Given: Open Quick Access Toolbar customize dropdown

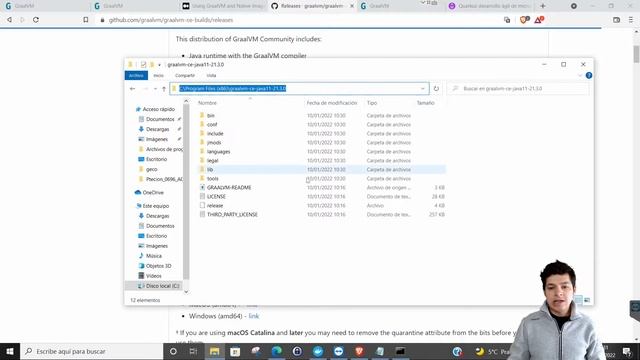Looking at the screenshot, I should pos(160,64).
